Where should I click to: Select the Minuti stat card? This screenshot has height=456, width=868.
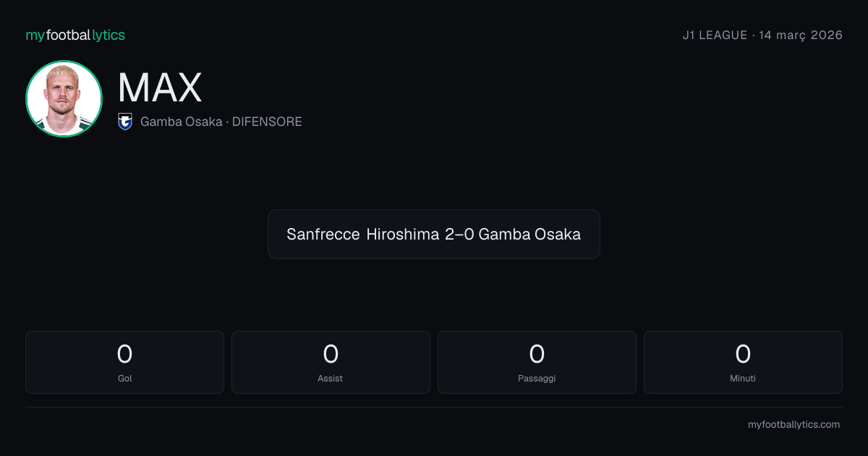pos(743,362)
